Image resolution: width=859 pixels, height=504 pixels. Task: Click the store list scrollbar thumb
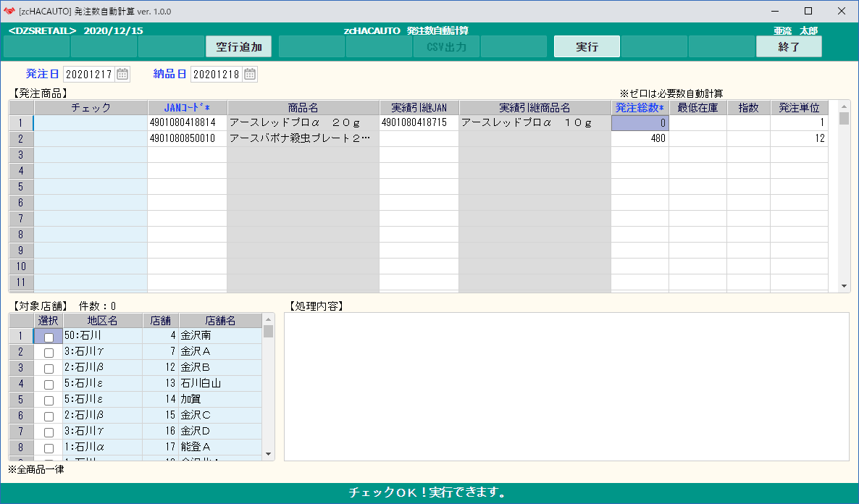pos(269,332)
